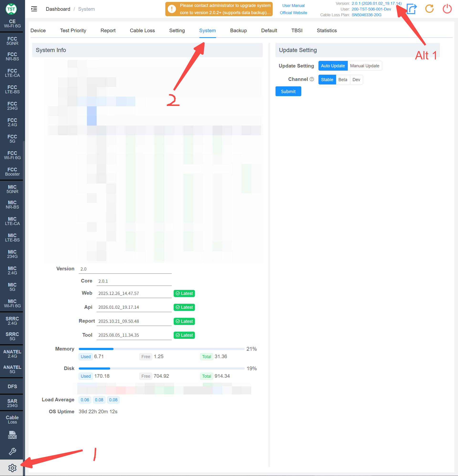
Task: Open the User Manual link
Action: click(x=293, y=5)
